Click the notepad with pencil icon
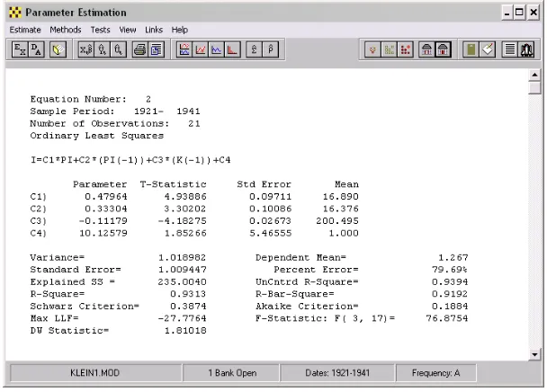This screenshot has height=392, width=547. 488,49
